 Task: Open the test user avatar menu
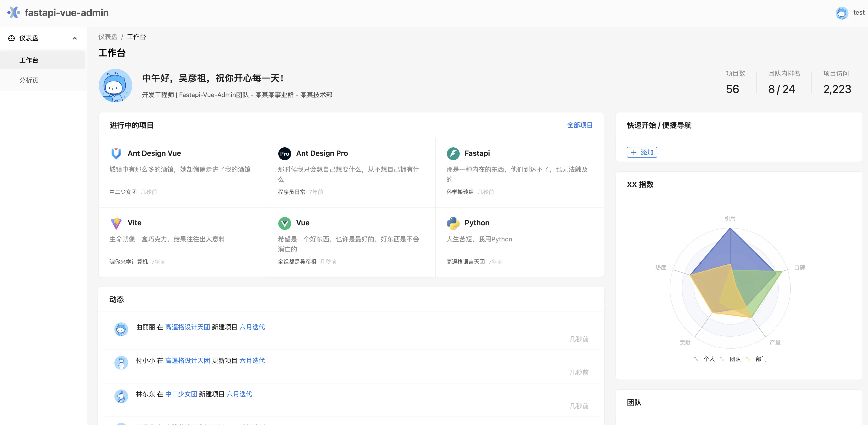(x=842, y=13)
